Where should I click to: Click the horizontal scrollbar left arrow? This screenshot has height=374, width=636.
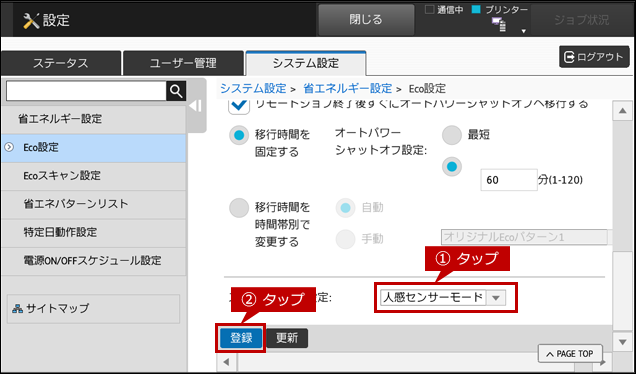226,362
